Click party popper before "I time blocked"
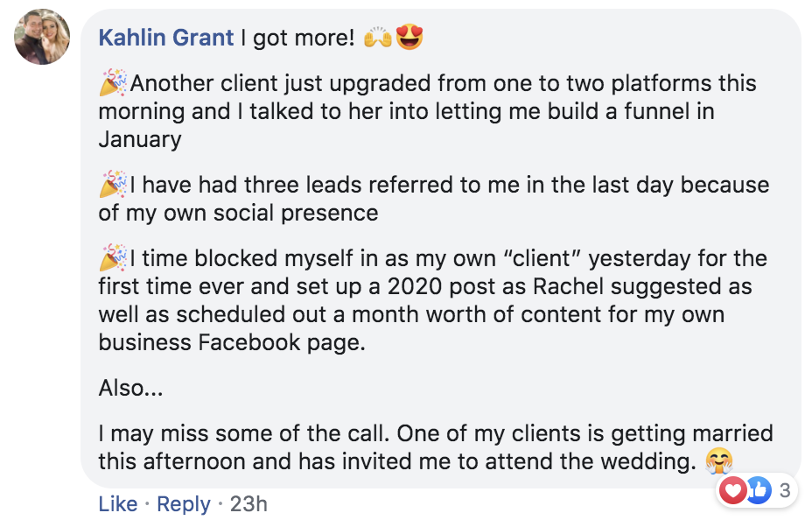812x527 pixels. click(x=113, y=258)
